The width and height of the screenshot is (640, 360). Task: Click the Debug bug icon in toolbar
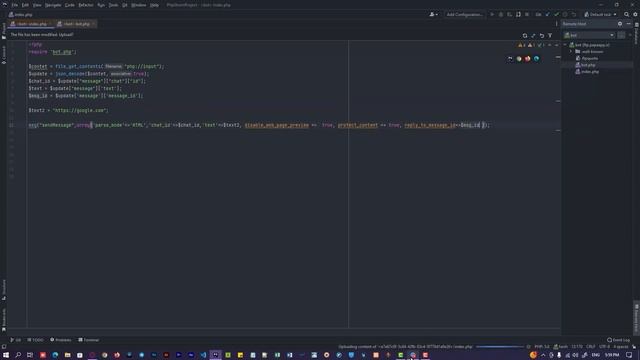pyautogui.click(x=501, y=14)
